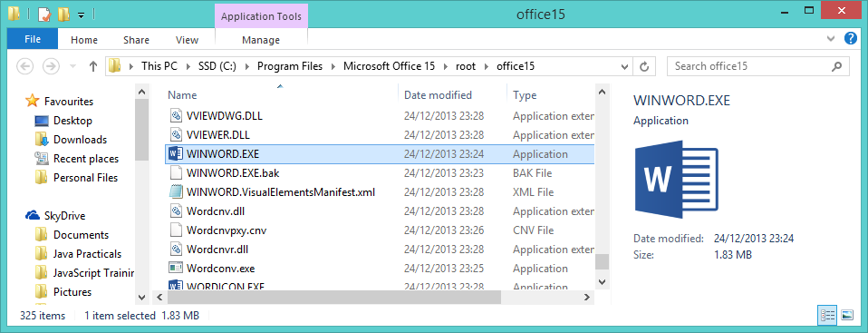Open the Manage ribbon tab

pos(261,39)
